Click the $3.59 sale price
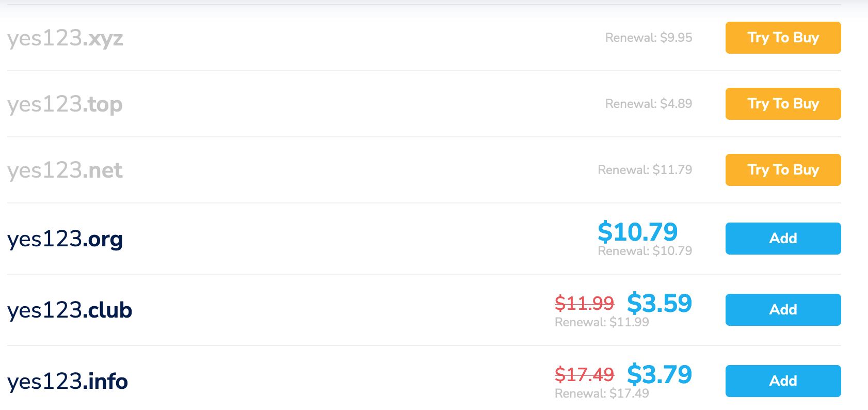The image size is (868, 410). pos(660,303)
